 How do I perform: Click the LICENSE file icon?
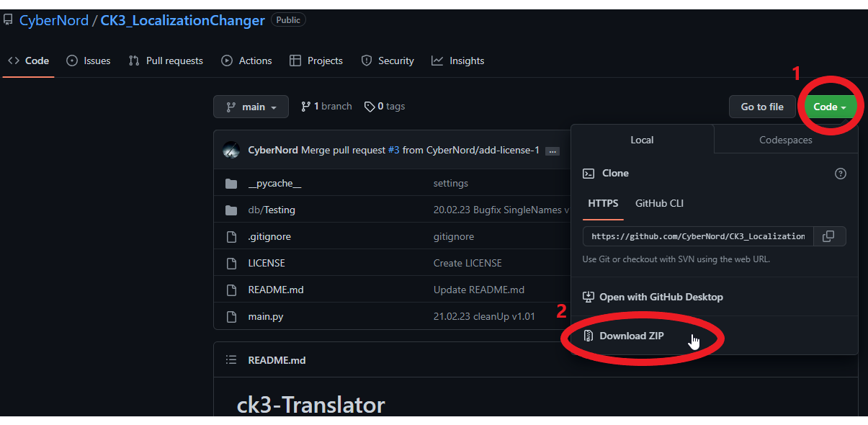[x=231, y=263]
